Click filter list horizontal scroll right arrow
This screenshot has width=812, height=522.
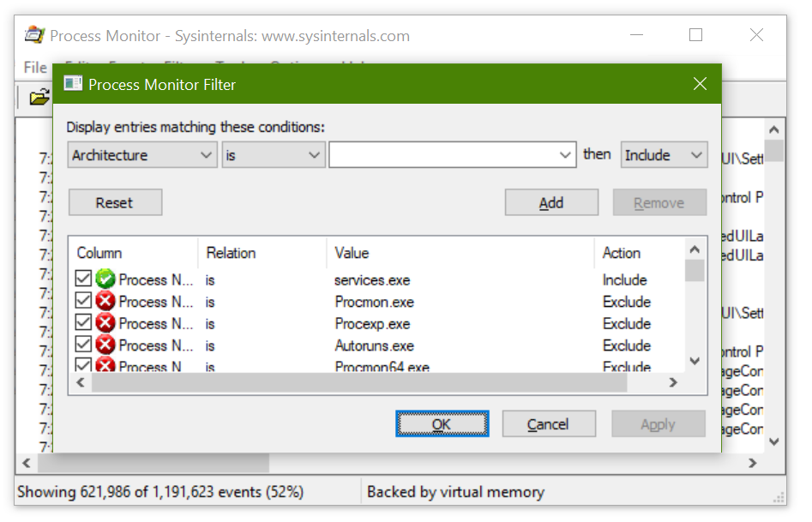[x=673, y=382]
